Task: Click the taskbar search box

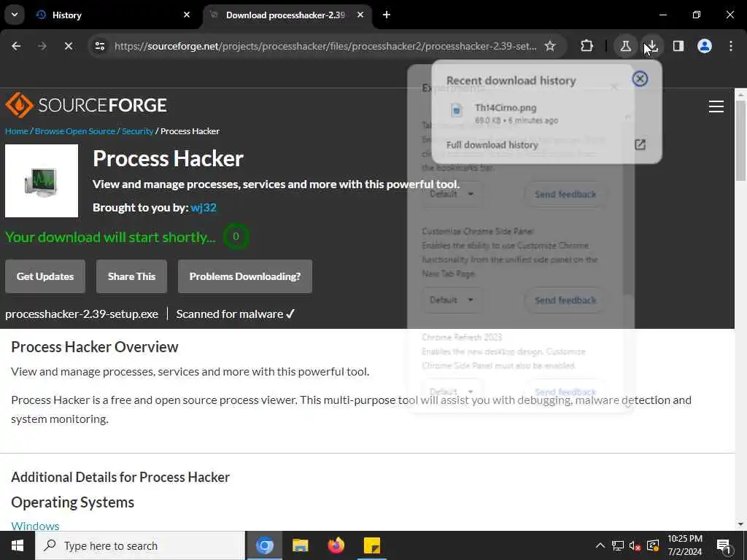Action: [140, 545]
